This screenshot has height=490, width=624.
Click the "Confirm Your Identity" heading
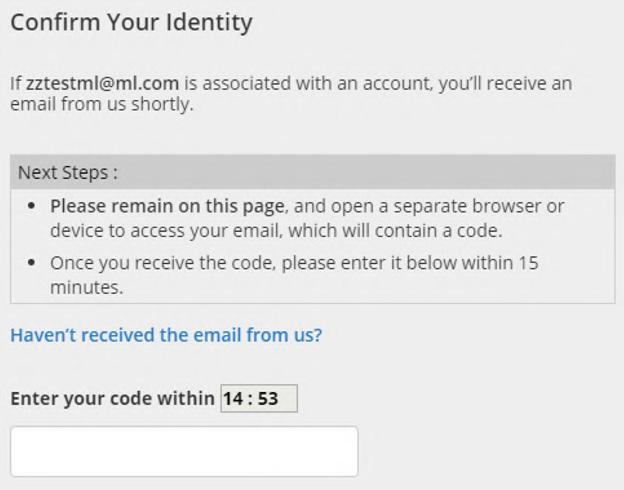tap(131, 21)
